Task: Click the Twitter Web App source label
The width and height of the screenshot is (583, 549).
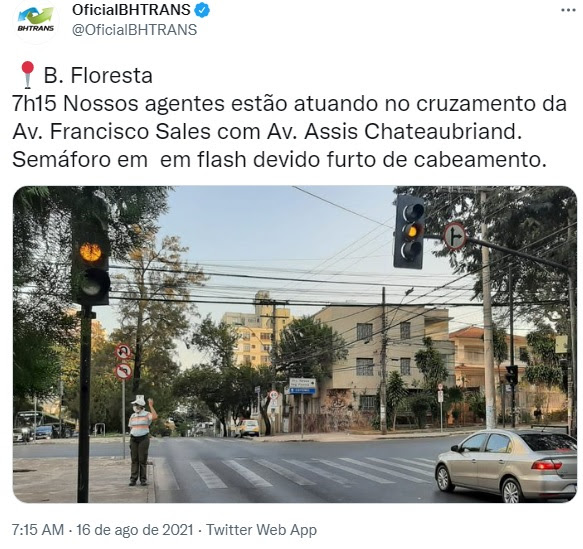Action: (x=261, y=530)
